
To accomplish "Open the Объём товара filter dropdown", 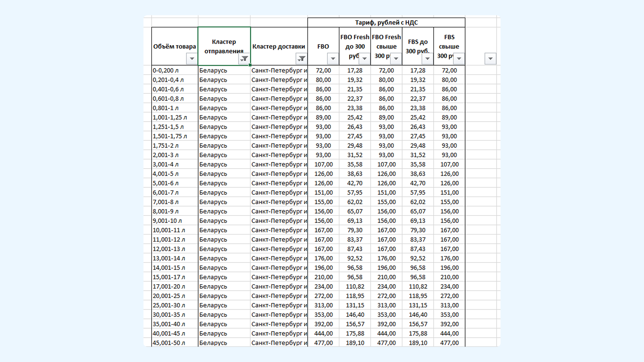I will point(192,59).
